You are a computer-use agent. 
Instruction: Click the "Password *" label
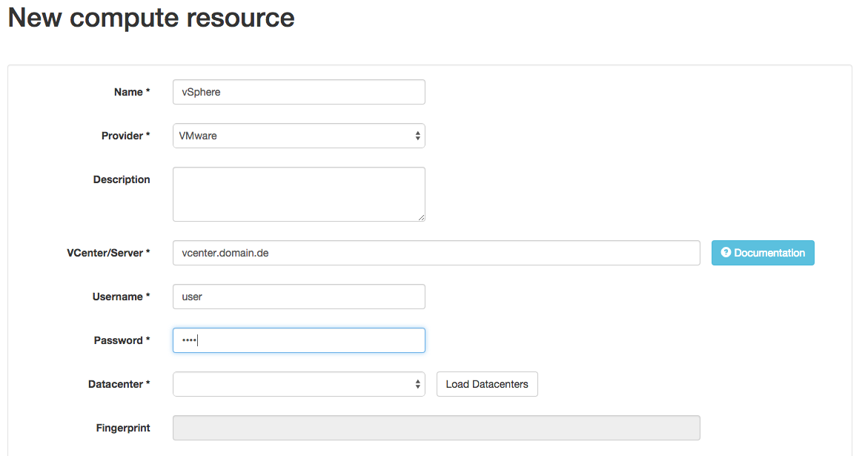tap(122, 340)
